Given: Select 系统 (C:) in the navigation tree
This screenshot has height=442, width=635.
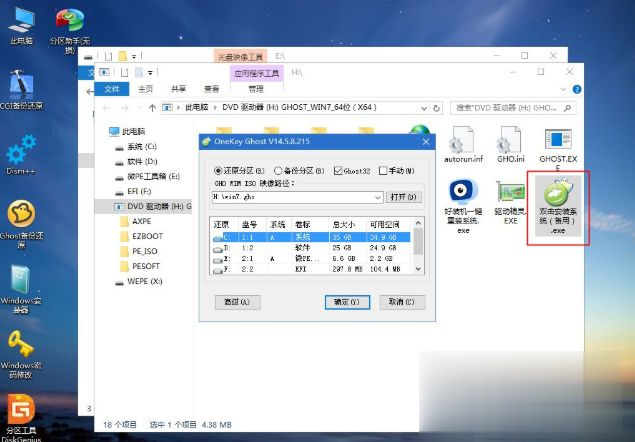Looking at the screenshot, I should point(136,146).
